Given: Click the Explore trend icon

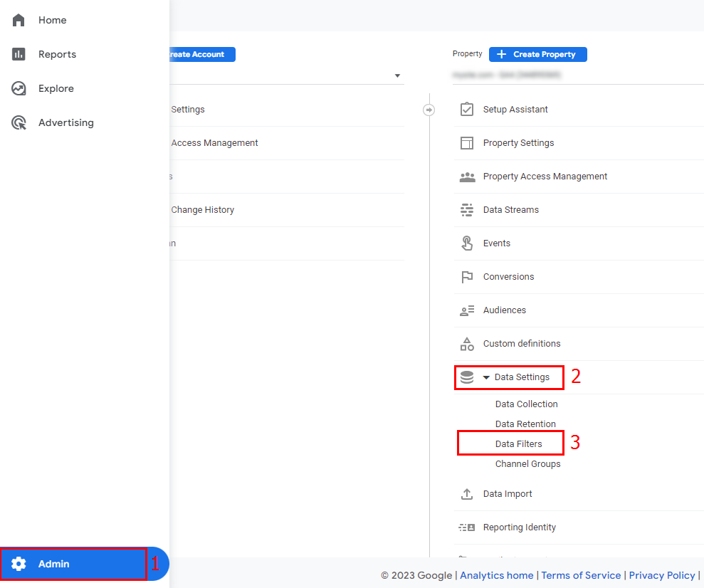Looking at the screenshot, I should pos(19,88).
